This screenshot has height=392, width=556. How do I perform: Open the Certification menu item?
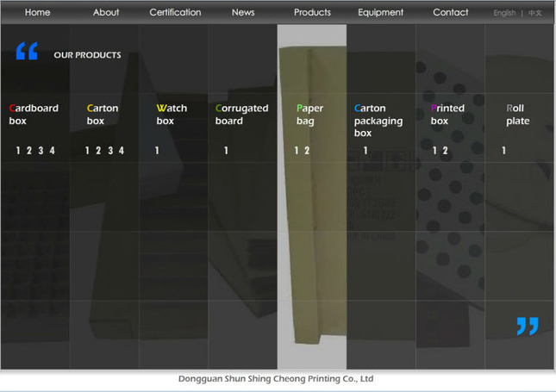tap(175, 12)
